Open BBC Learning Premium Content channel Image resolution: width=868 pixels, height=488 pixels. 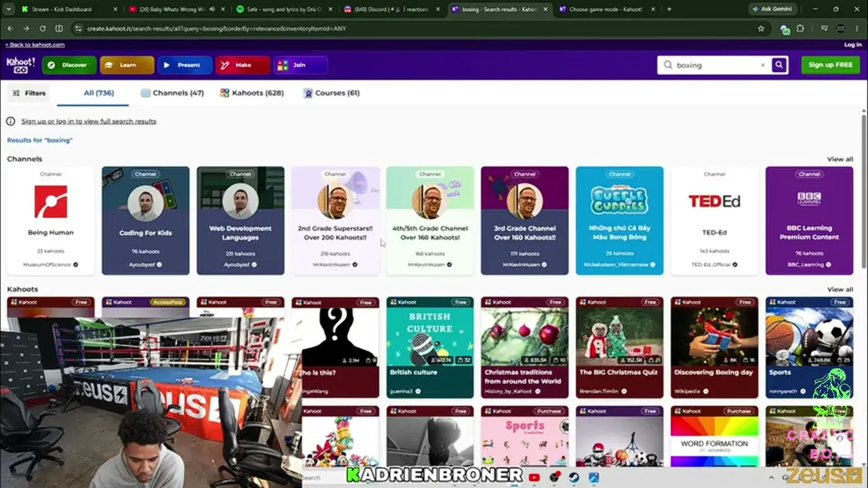[x=810, y=221]
